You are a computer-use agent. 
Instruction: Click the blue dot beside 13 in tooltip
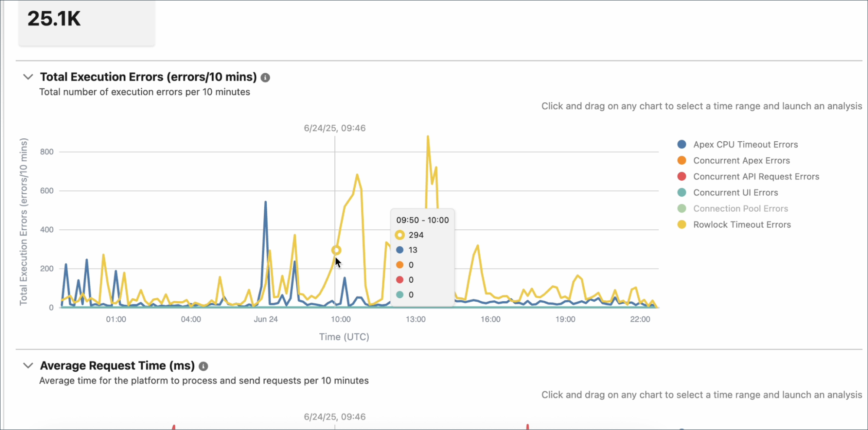pyautogui.click(x=400, y=250)
